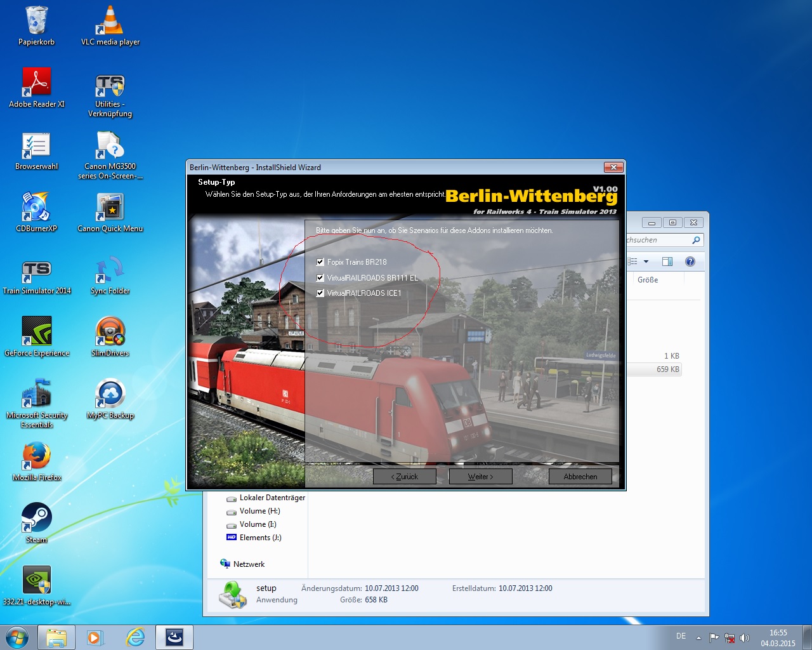Select the Mozilla Firefox desktop icon
812x650 pixels.
click(x=36, y=461)
